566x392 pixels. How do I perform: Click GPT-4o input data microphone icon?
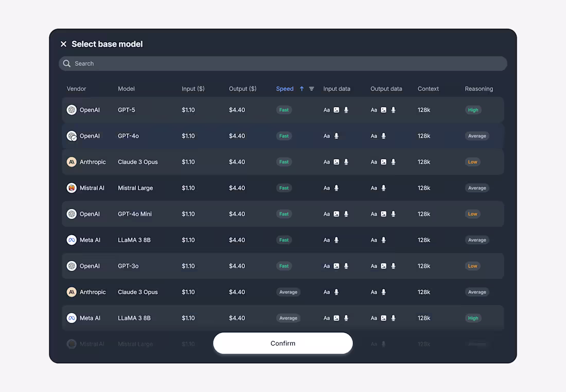pos(337,136)
